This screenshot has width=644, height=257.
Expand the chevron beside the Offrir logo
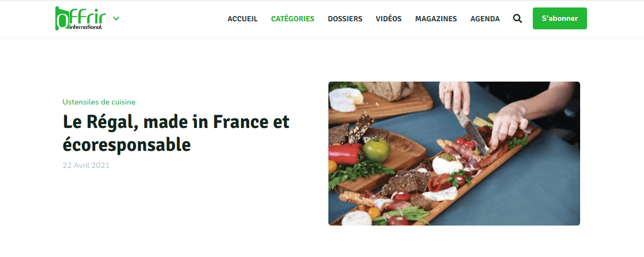tap(116, 18)
